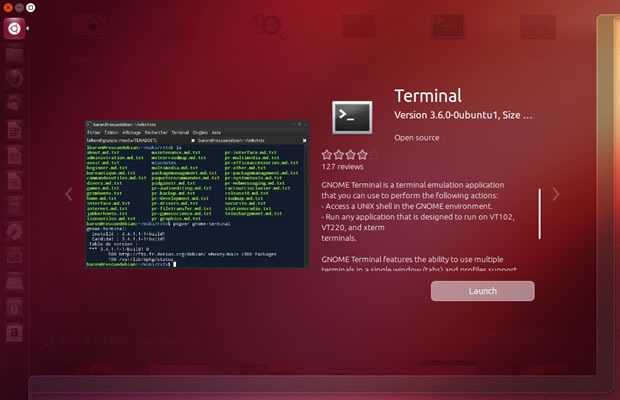Open the dimmed Firefox launcher icon

click(14, 78)
